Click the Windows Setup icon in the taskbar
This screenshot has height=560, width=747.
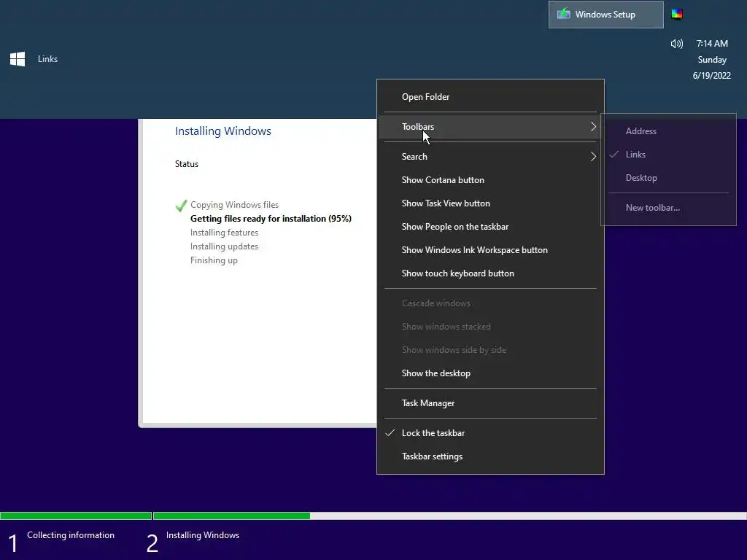pos(564,14)
